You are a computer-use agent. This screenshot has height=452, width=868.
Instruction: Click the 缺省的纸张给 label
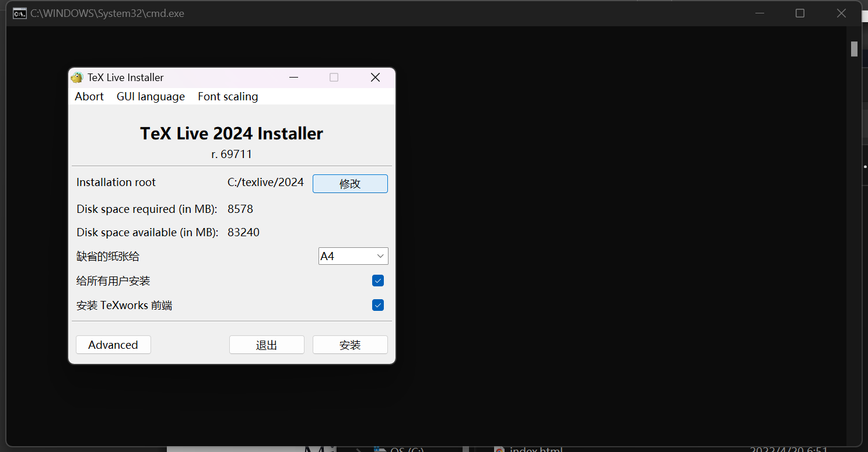click(108, 257)
